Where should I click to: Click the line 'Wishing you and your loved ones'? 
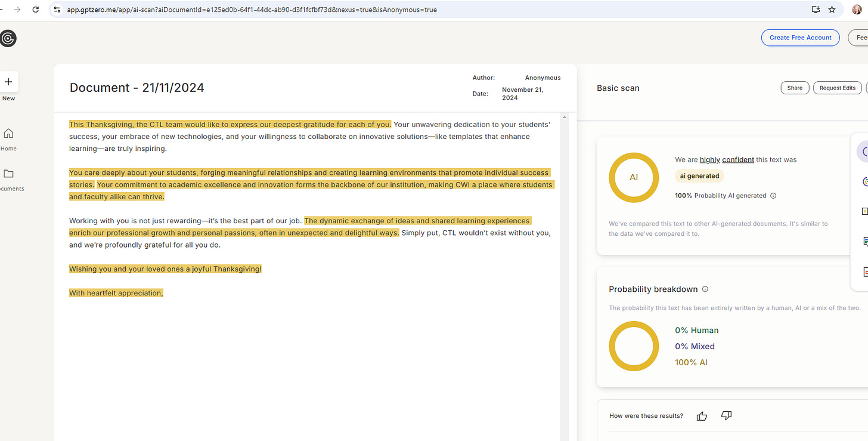pyautogui.click(x=165, y=269)
